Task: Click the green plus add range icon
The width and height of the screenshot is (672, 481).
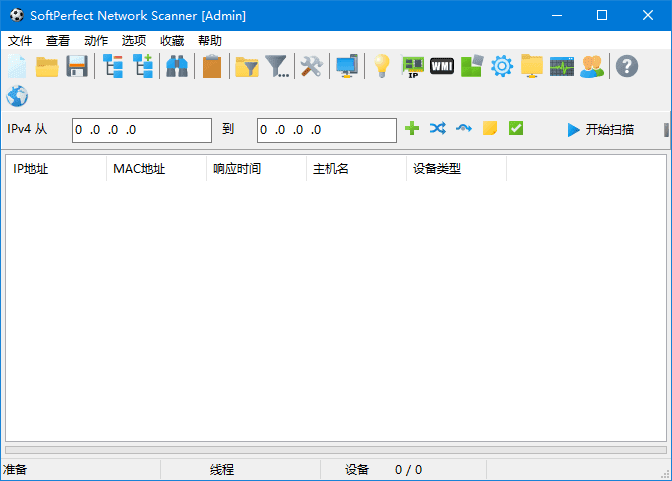Action: tap(412, 129)
